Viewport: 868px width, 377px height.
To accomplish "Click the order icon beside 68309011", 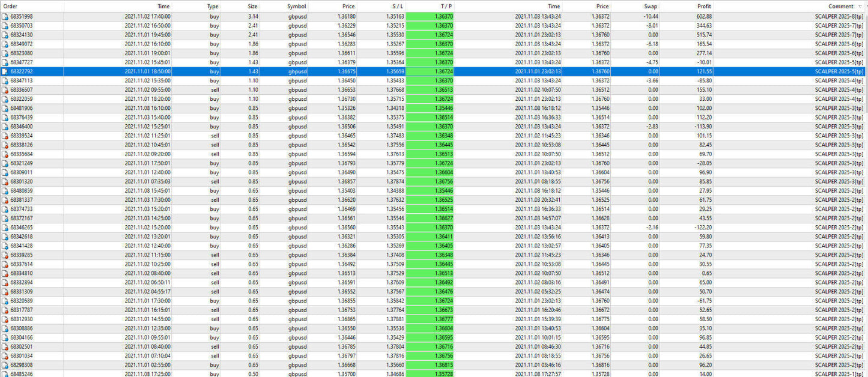I will click(x=5, y=172).
